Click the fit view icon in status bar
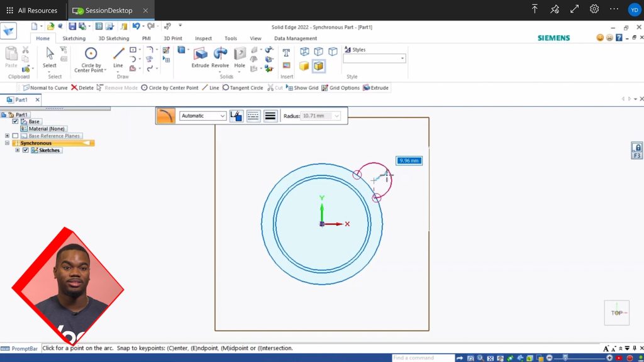This screenshot has width=644, height=362. click(x=491, y=358)
